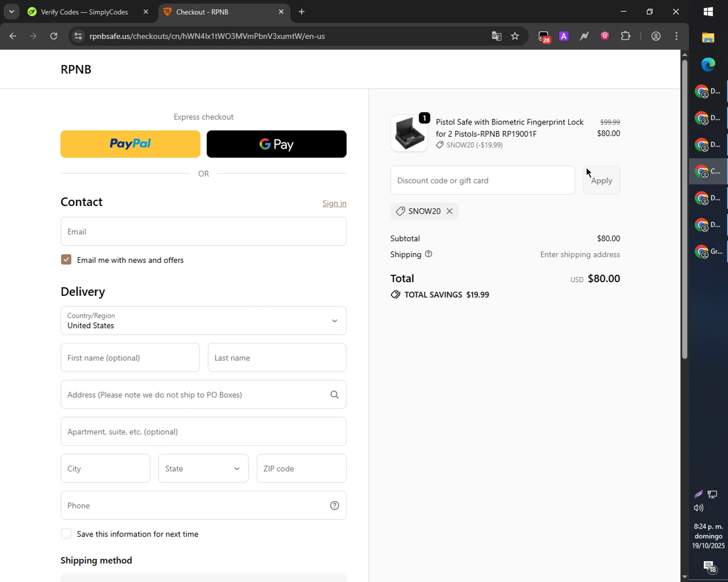Open site information icon in address bar
728x582 pixels.
pyautogui.click(x=79, y=36)
